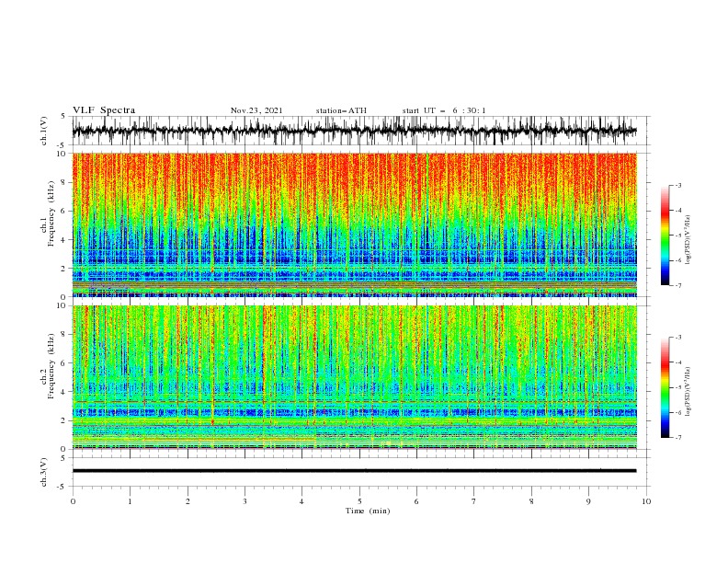The height and width of the screenshot is (563, 728).
Task: Click the "VLF Spectra" title text
Action: [x=104, y=110]
